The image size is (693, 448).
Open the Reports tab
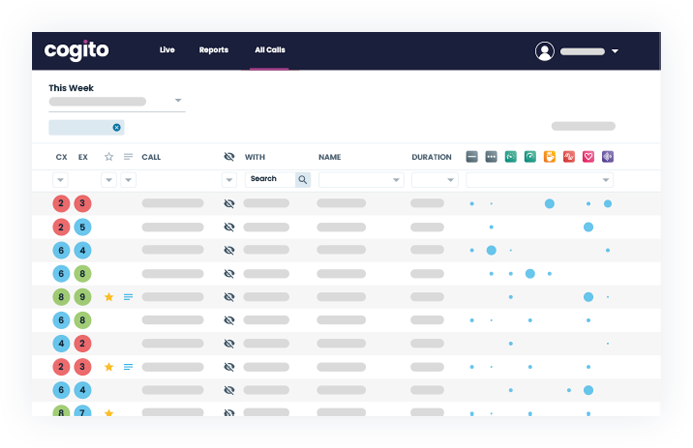(213, 50)
